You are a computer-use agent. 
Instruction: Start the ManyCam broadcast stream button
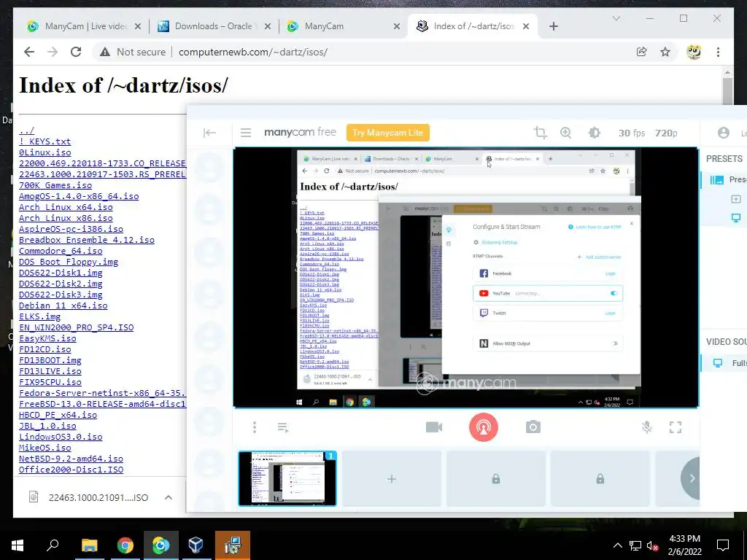[484, 427]
